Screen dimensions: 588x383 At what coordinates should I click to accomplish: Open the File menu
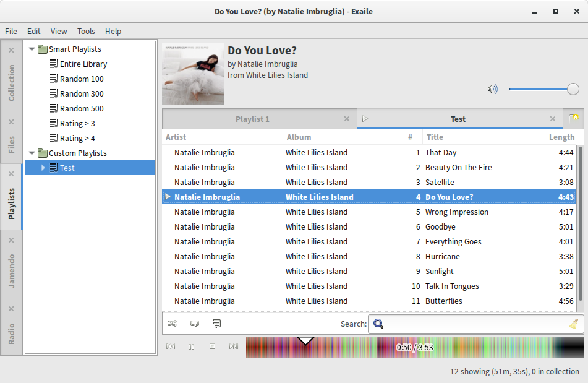coord(11,31)
